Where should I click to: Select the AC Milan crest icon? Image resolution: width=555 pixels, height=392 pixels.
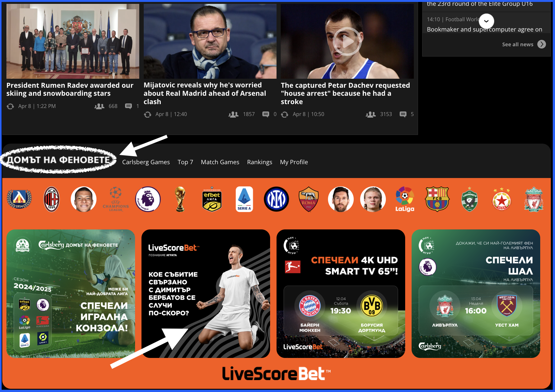[51, 199]
